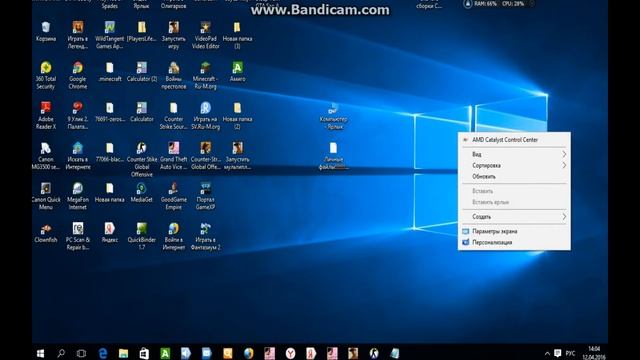640x360 pixels.
Task: Expand the Создать submenu
Action: (514, 216)
